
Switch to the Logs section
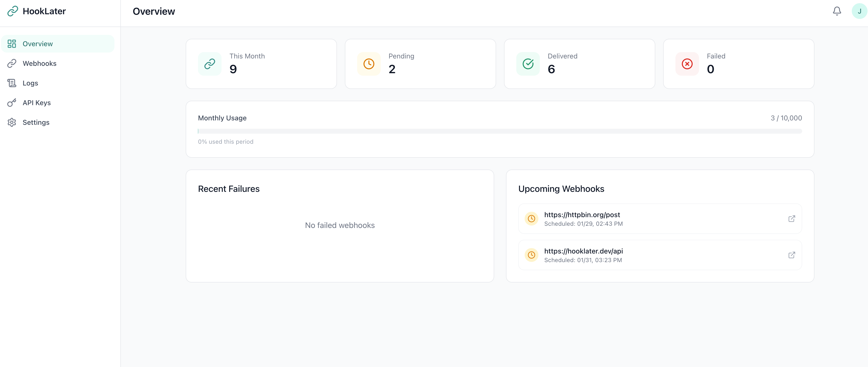coord(30,83)
